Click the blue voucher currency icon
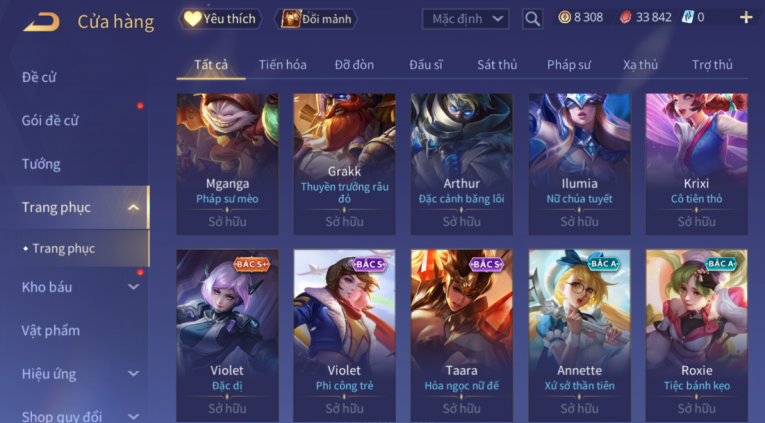 point(687,18)
